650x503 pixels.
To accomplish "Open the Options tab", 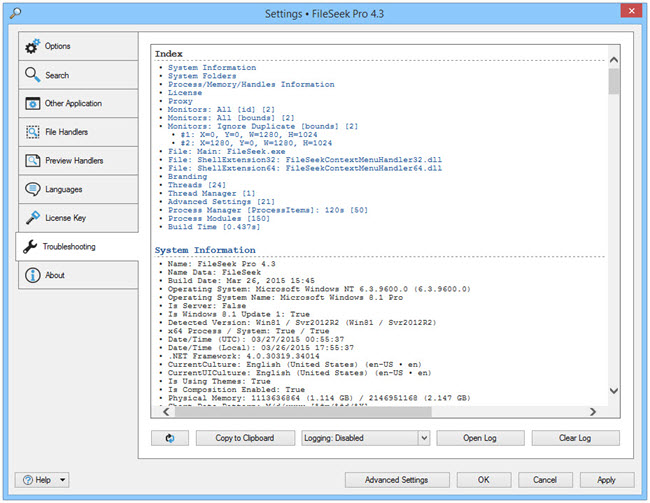I will coord(78,46).
